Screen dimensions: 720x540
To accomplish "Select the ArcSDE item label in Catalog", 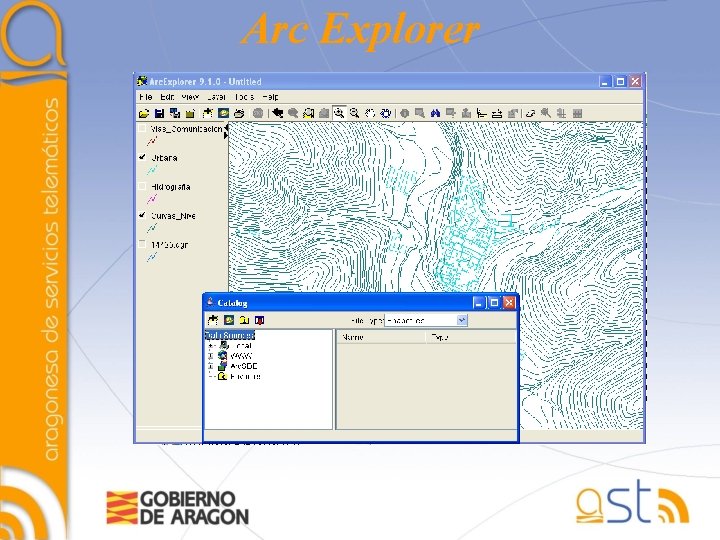I will point(243,366).
